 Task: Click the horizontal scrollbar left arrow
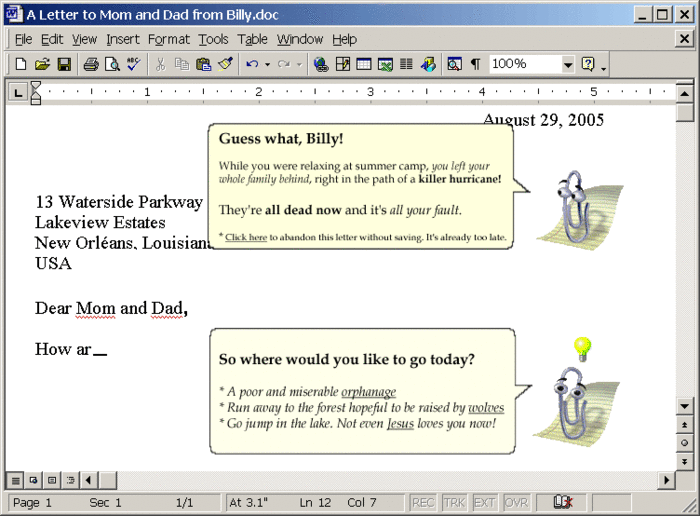point(88,480)
